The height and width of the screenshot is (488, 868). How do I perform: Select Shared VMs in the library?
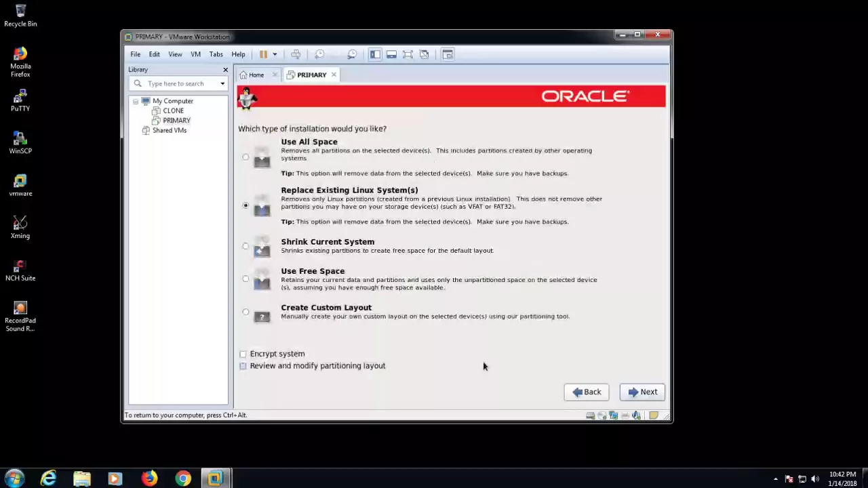point(169,130)
